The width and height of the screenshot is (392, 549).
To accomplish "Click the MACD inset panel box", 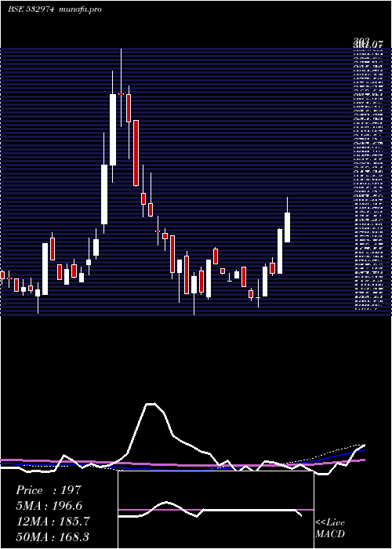I will tap(216, 510).
